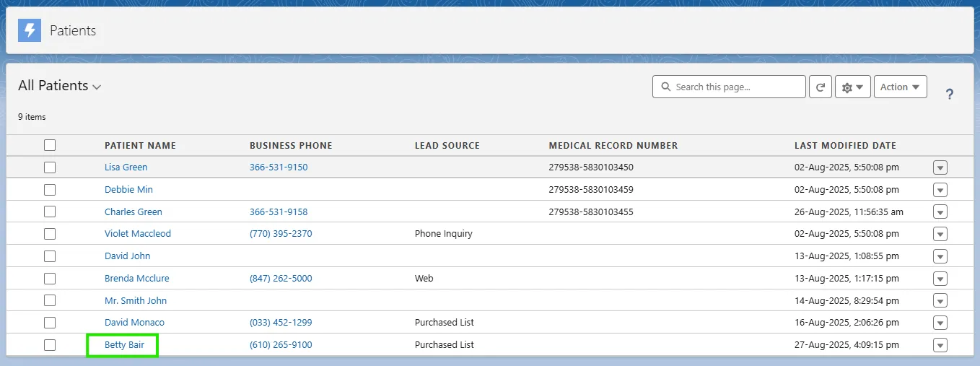The width and height of the screenshot is (980, 366).
Task: Open list view settings gear menu
Action: [852, 87]
